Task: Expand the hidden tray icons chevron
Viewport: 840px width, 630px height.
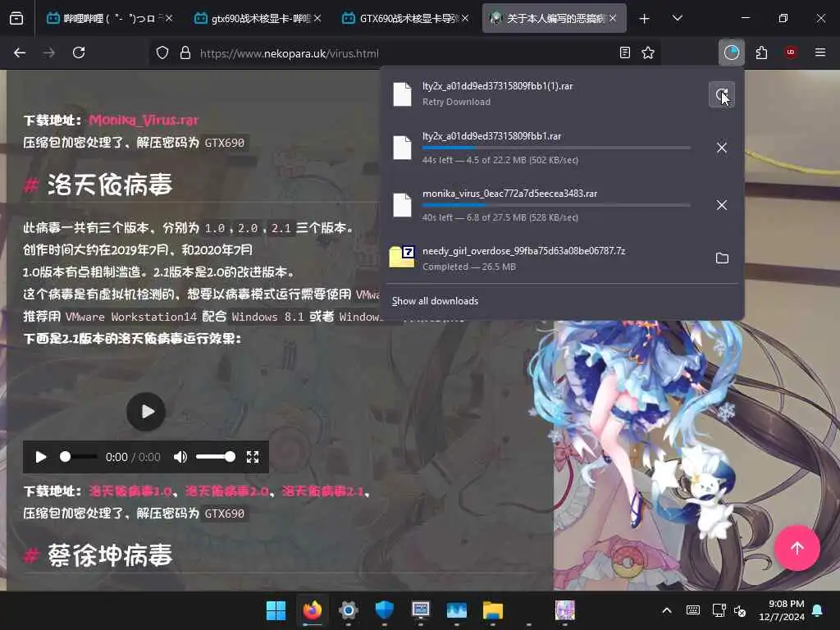Action: (x=667, y=610)
